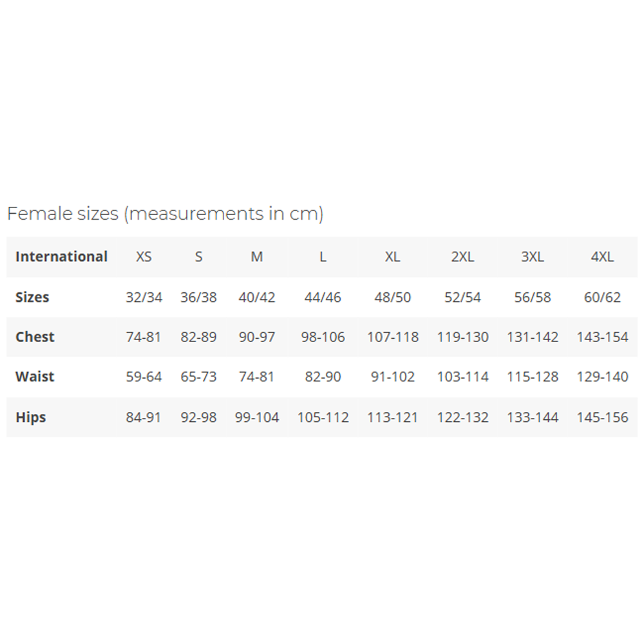Click waist measurement 115-128
Image resolution: width=644 pixels, height=644 pixels.
(533, 377)
